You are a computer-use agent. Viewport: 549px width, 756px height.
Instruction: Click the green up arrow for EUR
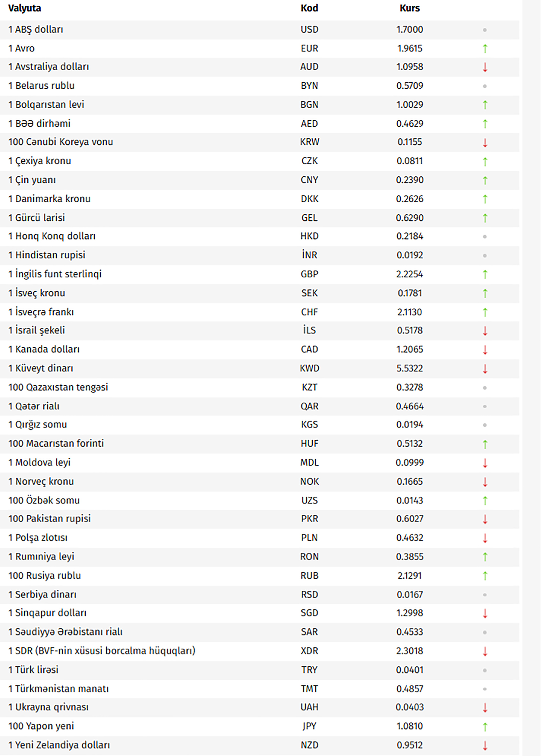point(485,49)
